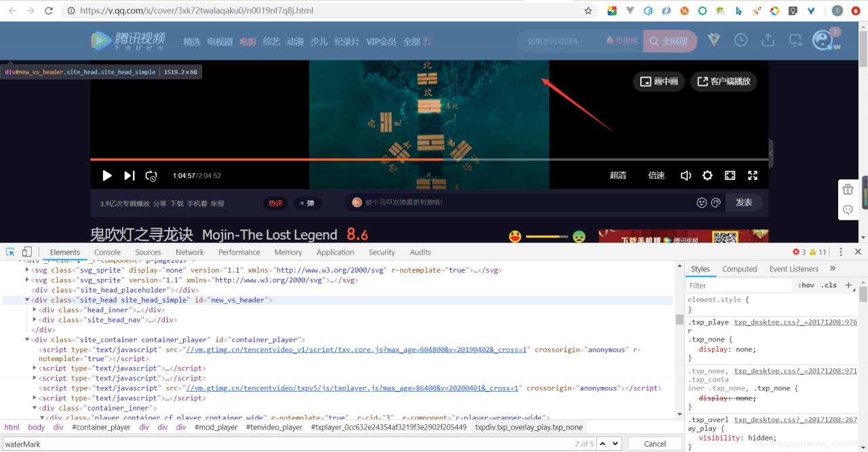The image size is (868, 452).
Task: Expand the head_inner div node
Action: point(35,310)
